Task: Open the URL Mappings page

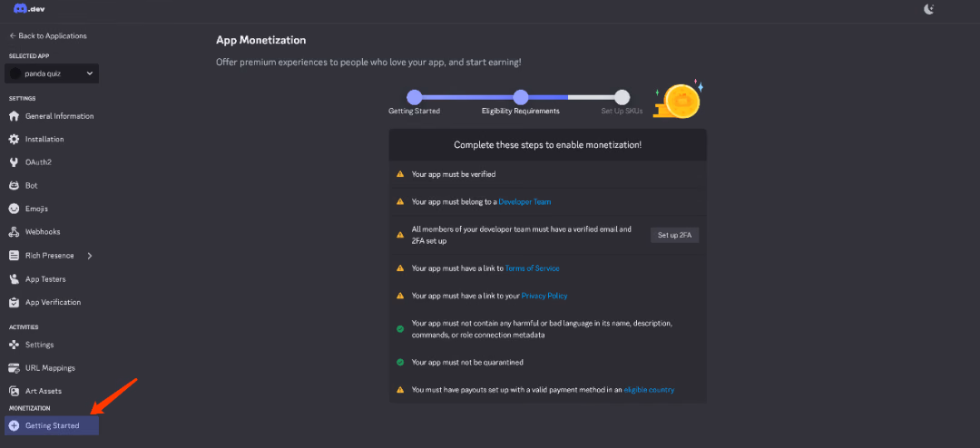Action: coord(50,368)
